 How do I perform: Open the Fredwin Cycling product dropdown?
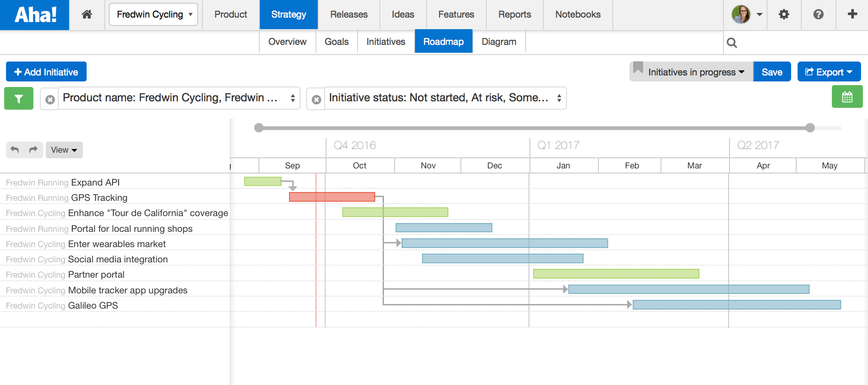click(154, 14)
